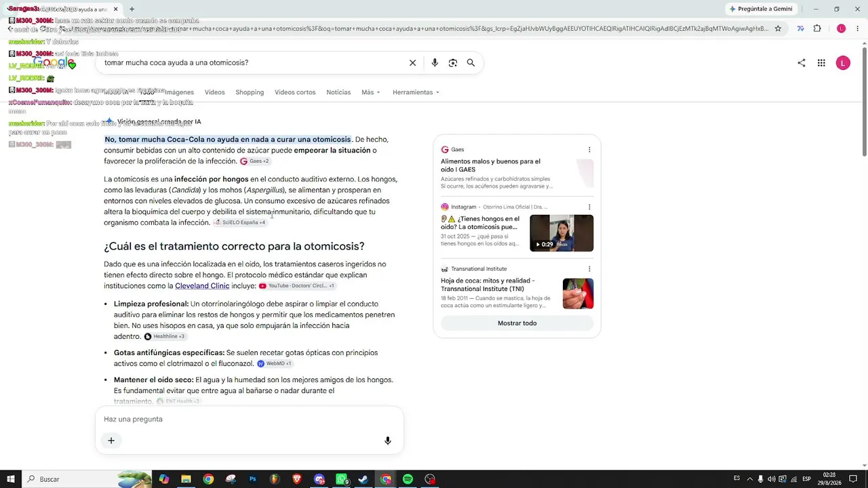Open WhatsApp from the taskbar
The width and height of the screenshot is (868, 488).
click(342, 479)
